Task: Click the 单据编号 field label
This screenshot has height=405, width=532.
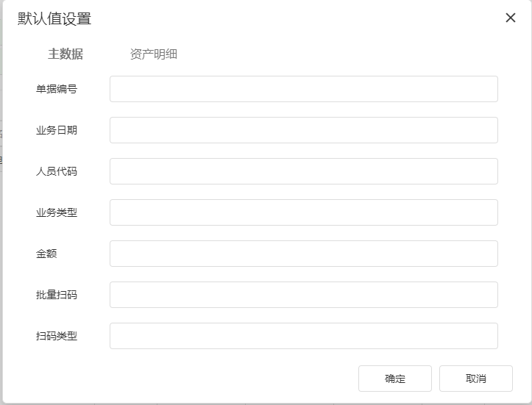Action: pos(57,89)
